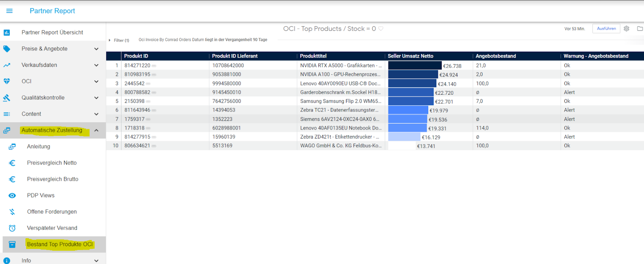This screenshot has height=264, width=644.
Task: Click the €16.129 revenue bar
Action: (404, 137)
